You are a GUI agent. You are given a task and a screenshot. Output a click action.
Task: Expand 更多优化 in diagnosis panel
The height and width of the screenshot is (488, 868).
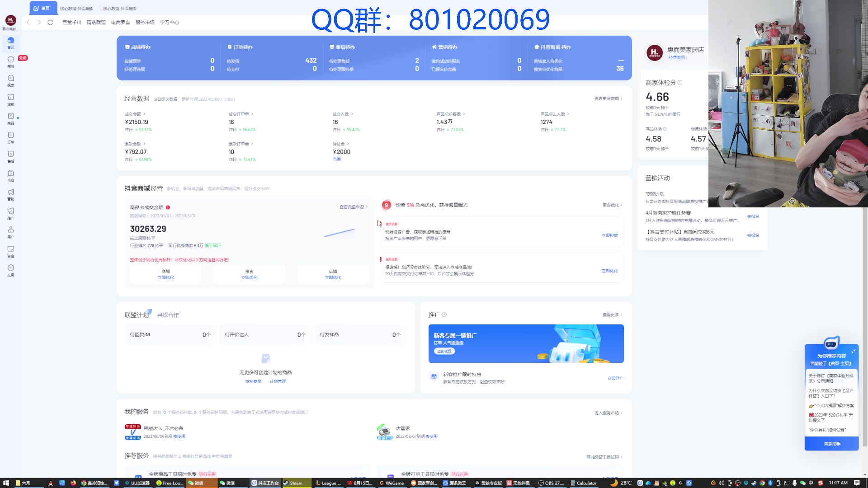612,205
